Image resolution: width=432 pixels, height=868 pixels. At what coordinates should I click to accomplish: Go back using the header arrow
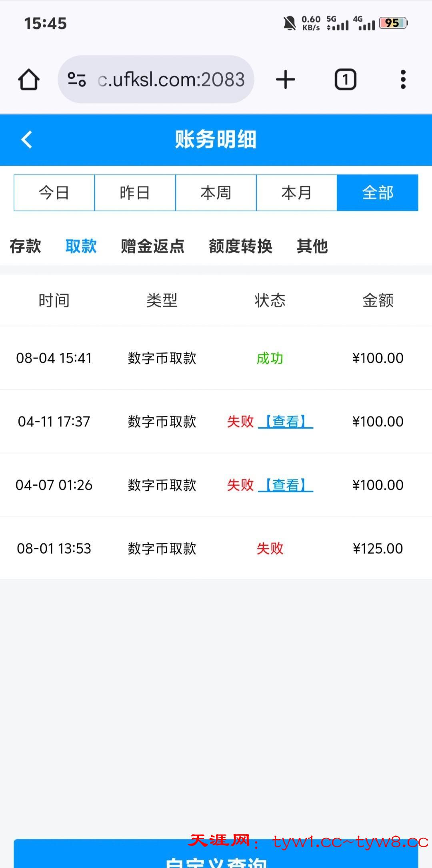[x=27, y=140]
